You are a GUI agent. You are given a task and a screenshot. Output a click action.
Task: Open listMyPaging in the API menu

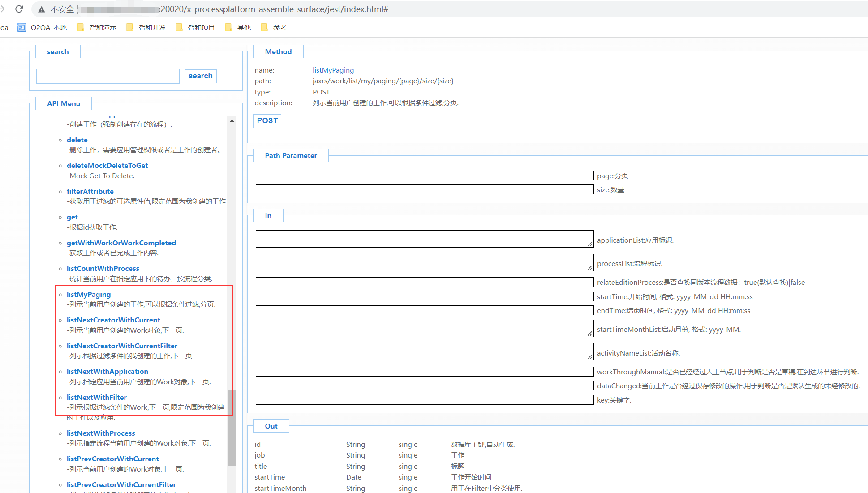point(89,294)
